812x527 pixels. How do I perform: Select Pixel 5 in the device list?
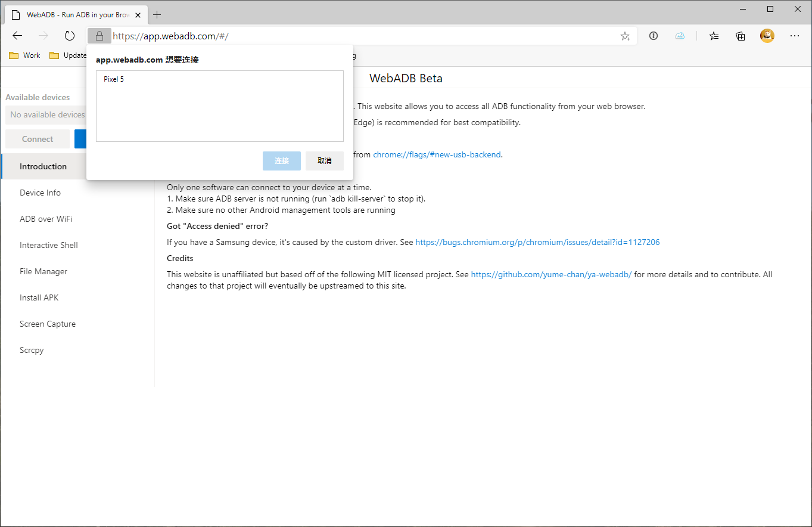[114, 79]
